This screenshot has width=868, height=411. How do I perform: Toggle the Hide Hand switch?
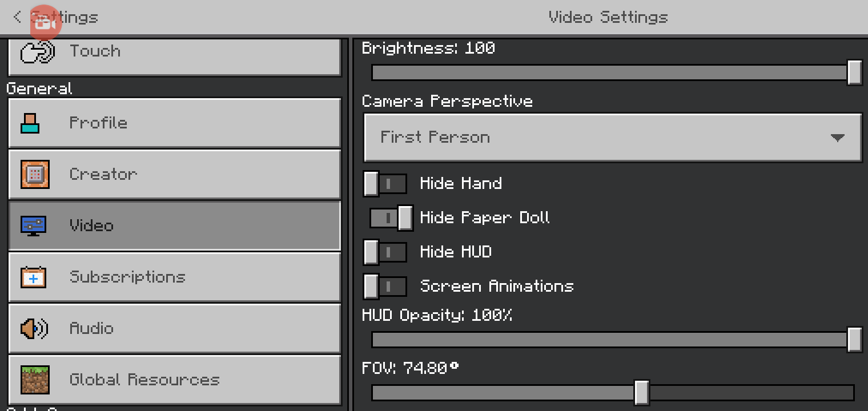click(385, 184)
